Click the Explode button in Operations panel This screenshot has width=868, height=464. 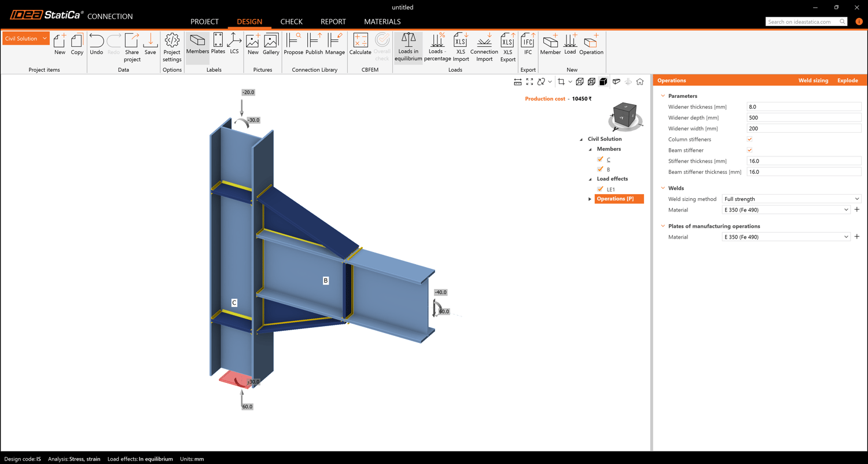point(847,81)
